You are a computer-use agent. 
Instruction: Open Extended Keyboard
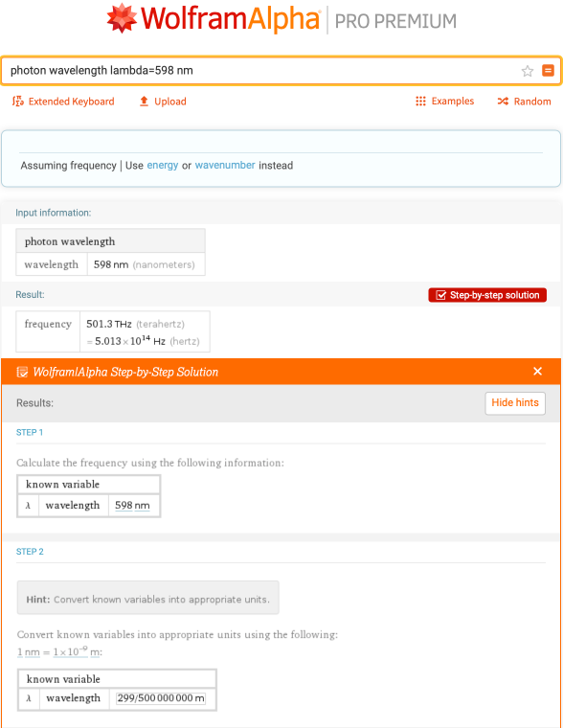[63, 102]
